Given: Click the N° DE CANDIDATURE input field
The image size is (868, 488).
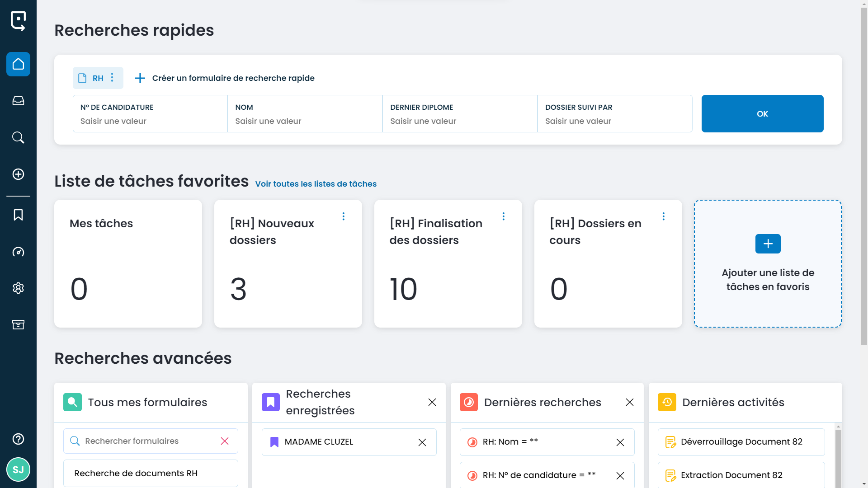Looking at the screenshot, I should point(150,113).
